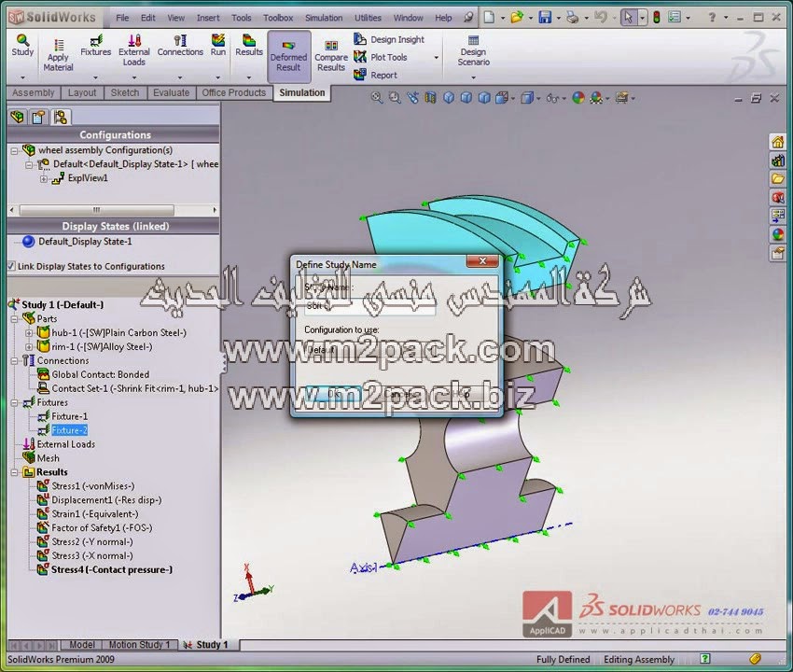Switch to the Motion Study 1 tab
793x672 pixels.
(x=139, y=645)
